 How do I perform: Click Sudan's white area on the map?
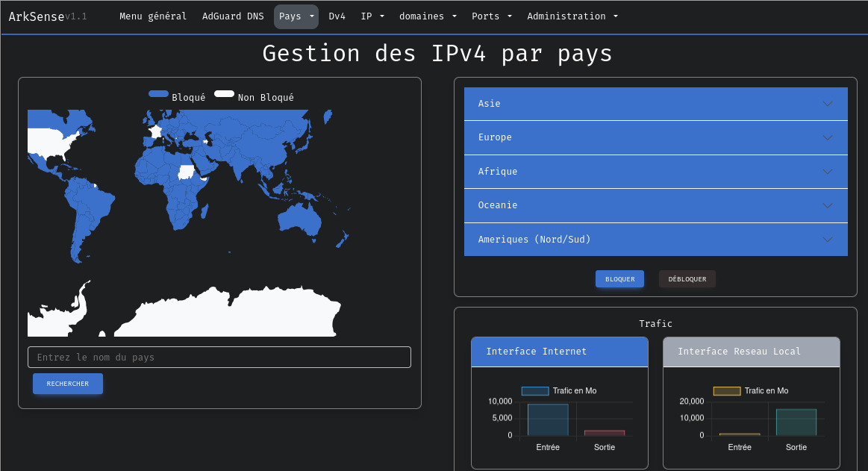[x=186, y=172]
